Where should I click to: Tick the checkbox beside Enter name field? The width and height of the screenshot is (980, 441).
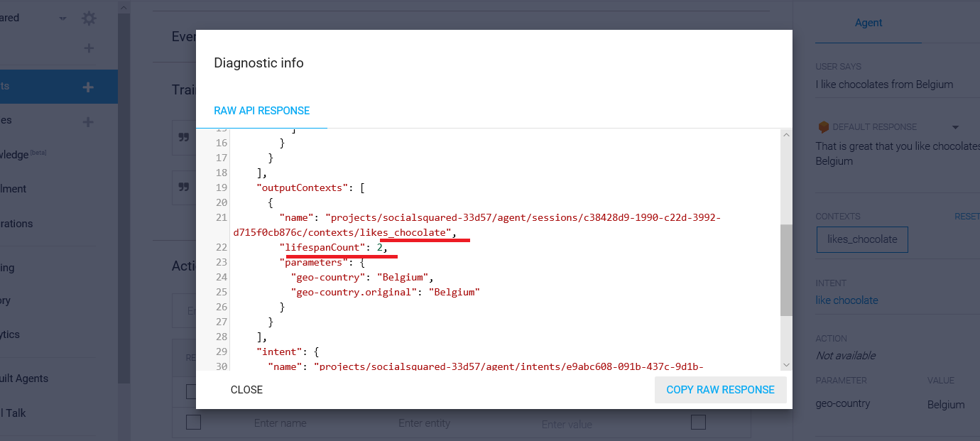(193, 423)
